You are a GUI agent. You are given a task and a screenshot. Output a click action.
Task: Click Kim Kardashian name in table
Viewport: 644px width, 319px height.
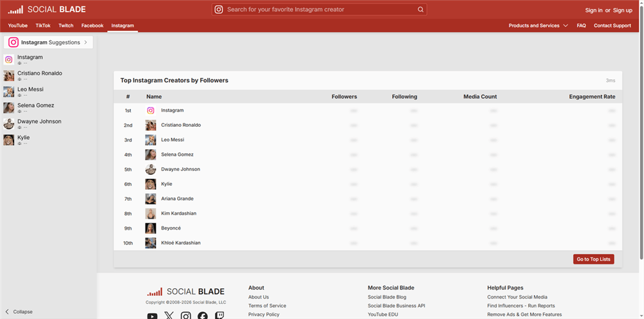178,214
